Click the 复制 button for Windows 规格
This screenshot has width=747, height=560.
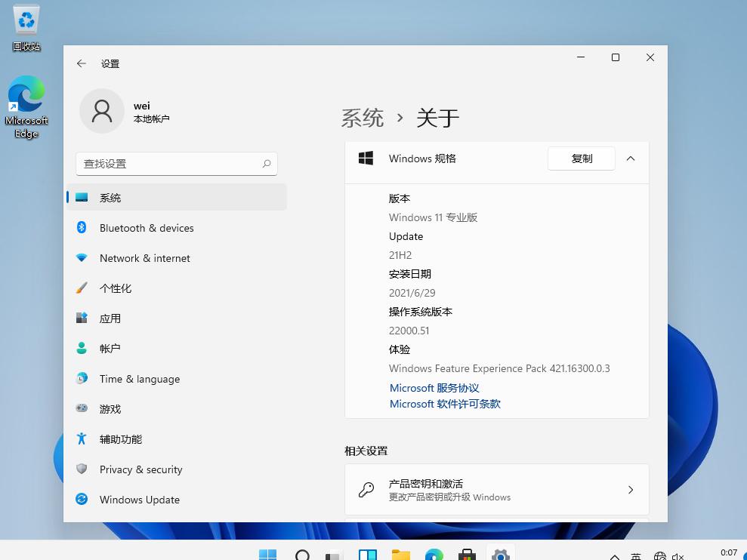pyautogui.click(x=582, y=158)
